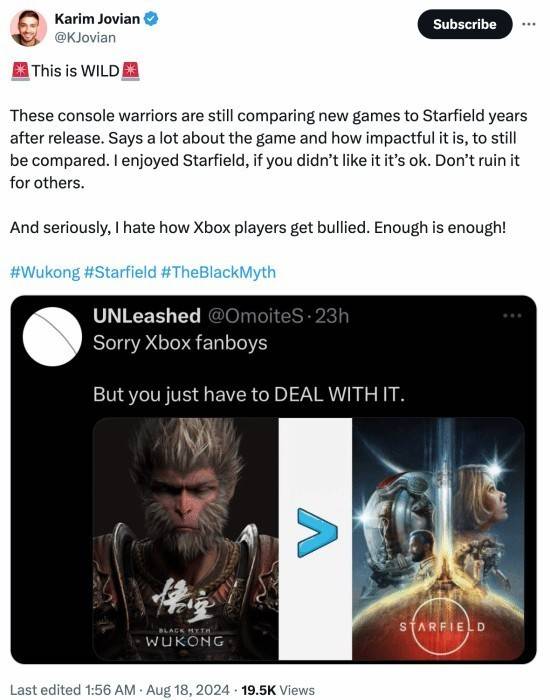Click the blue greater-than arrow graphic
Screen dimensions: 550x700
pyautogui.click(x=317, y=533)
